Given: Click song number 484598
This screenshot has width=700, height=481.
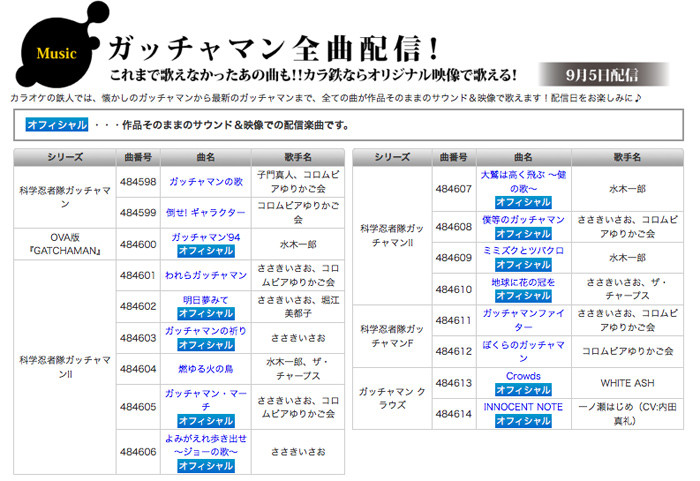Looking at the screenshot, I should [138, 182].
